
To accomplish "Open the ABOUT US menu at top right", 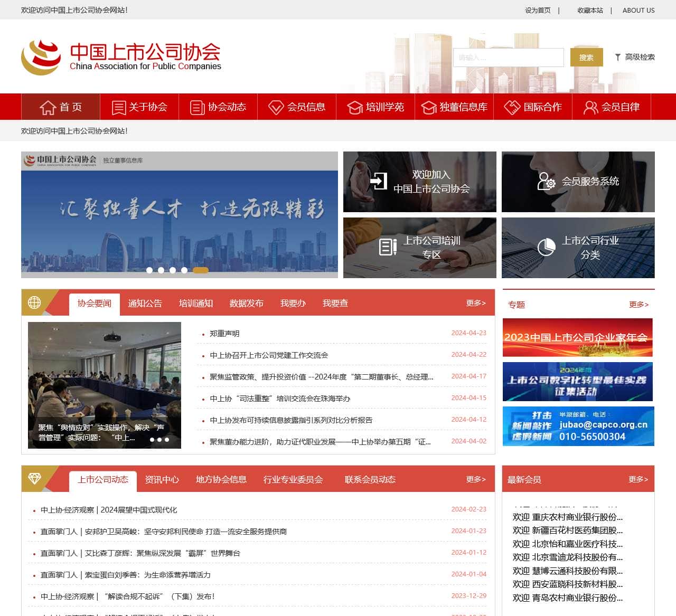I will coord(639,10).
